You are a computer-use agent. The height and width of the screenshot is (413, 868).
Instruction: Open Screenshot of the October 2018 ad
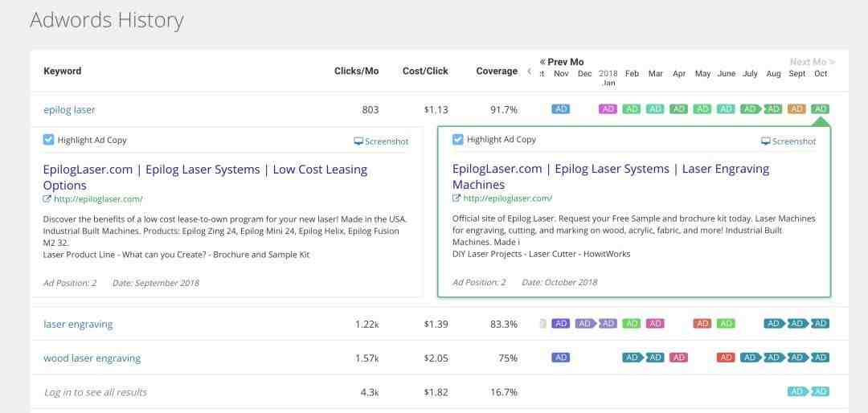[788, 141]
